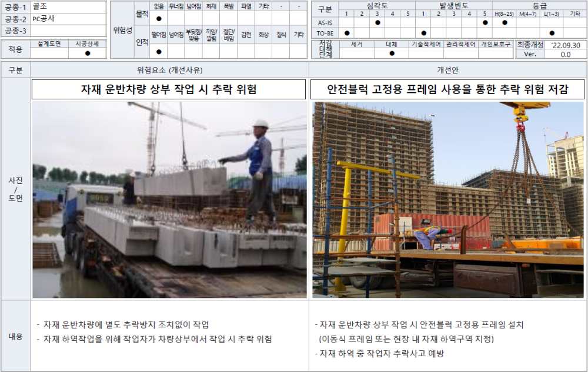Select the Ver. value 0.0
Screen dimensions: 588x372
point(566,54)
